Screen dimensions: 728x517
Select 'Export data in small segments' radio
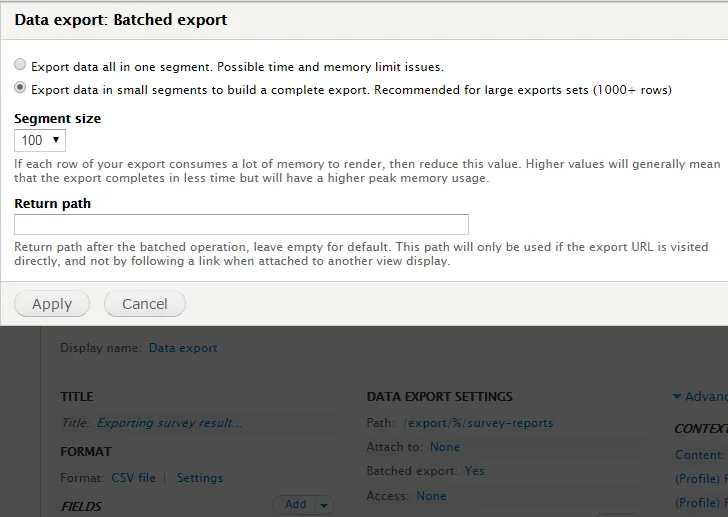[x=20, y=87]
